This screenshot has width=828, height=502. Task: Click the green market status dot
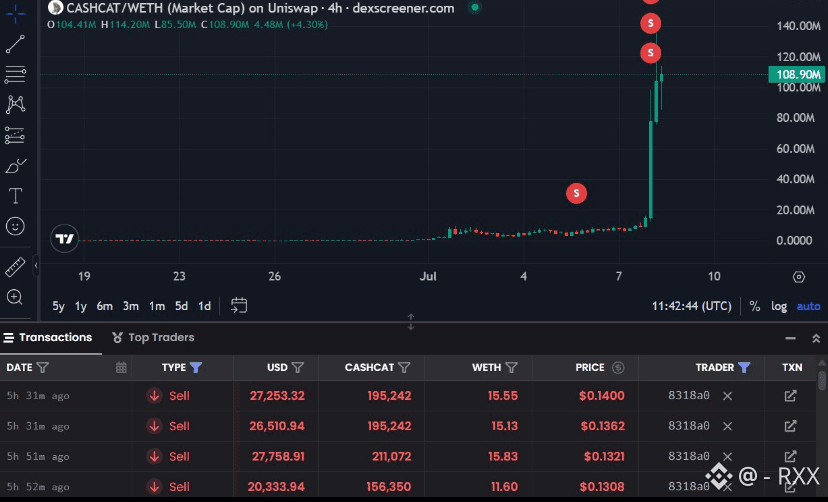click(475, 7)
